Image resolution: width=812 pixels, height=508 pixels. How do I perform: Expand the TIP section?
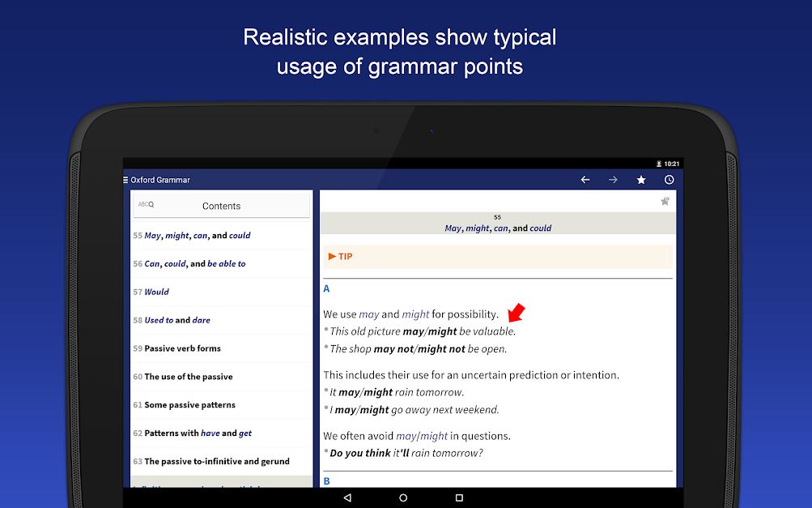498,257
